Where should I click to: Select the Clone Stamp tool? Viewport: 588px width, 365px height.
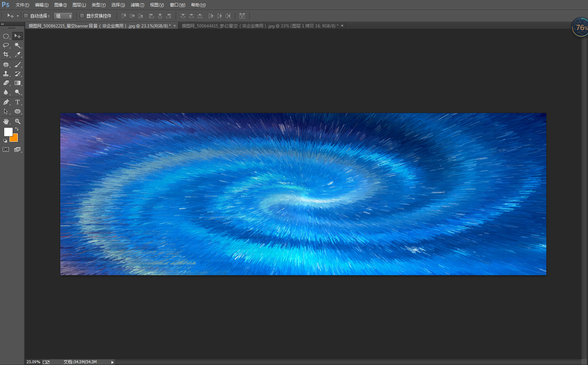click(6, 74)
